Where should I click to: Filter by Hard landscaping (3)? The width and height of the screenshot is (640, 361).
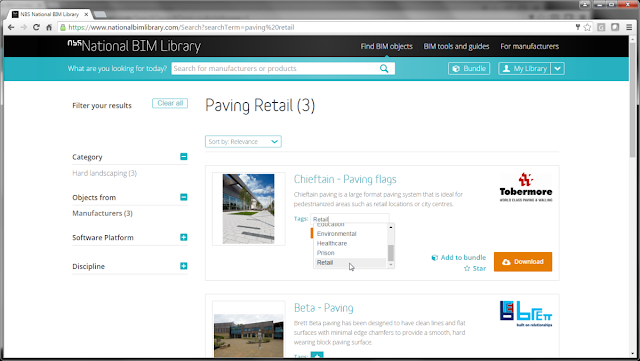pyautogui.click(x=104, y=173)
